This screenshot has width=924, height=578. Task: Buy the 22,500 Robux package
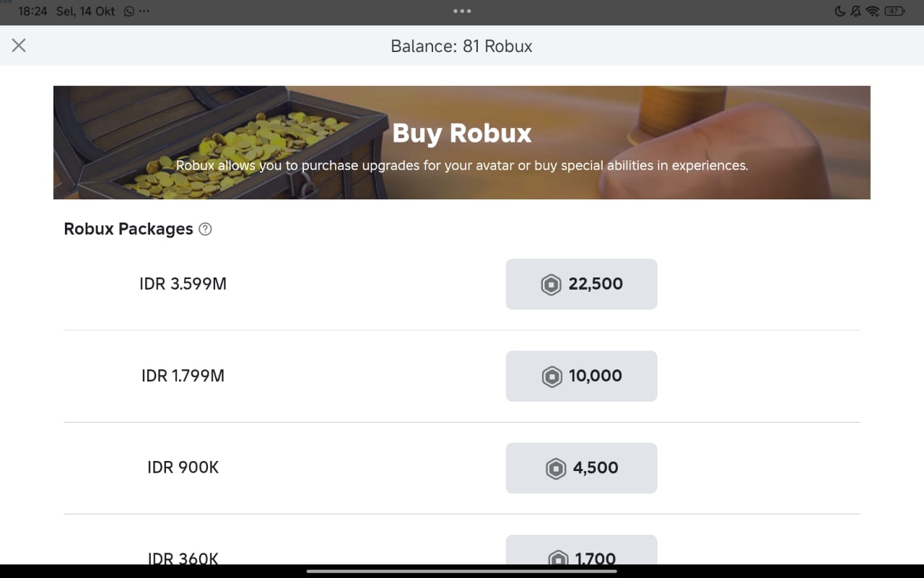[581, 284]
